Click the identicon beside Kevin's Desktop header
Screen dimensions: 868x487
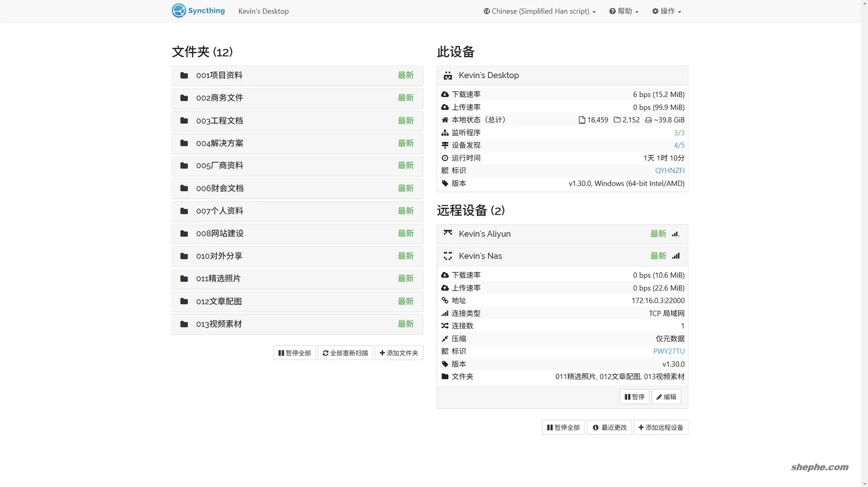coord(448,75)
